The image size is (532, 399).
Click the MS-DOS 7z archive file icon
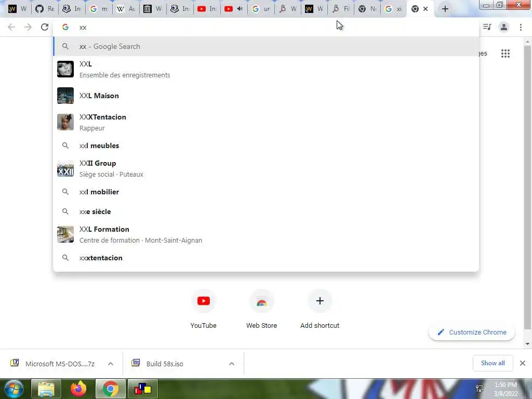15,363
